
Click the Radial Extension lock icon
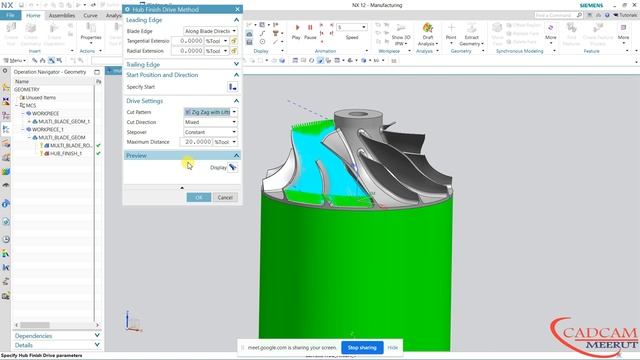(234, 51)
